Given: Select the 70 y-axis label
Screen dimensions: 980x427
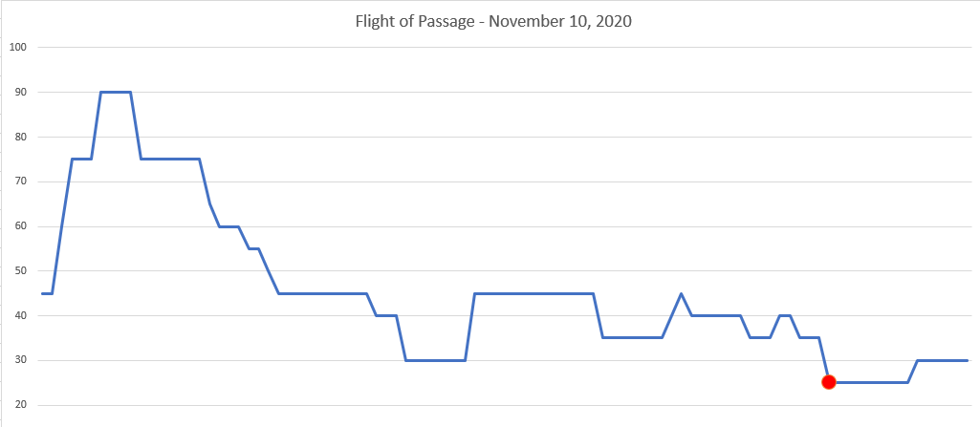Looking at the screenshot, I should click(x=21, y=181).
